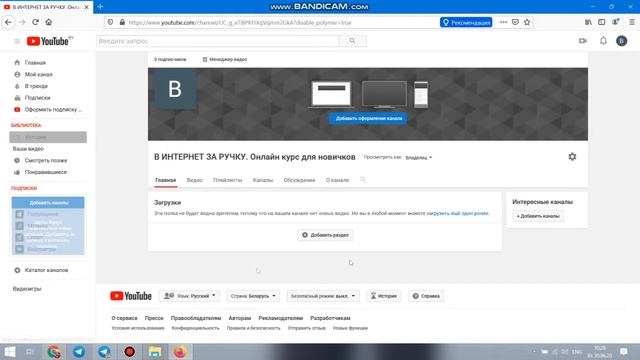
Task: Open Telegram from the taskbar
Action: (x=79, y=351)
